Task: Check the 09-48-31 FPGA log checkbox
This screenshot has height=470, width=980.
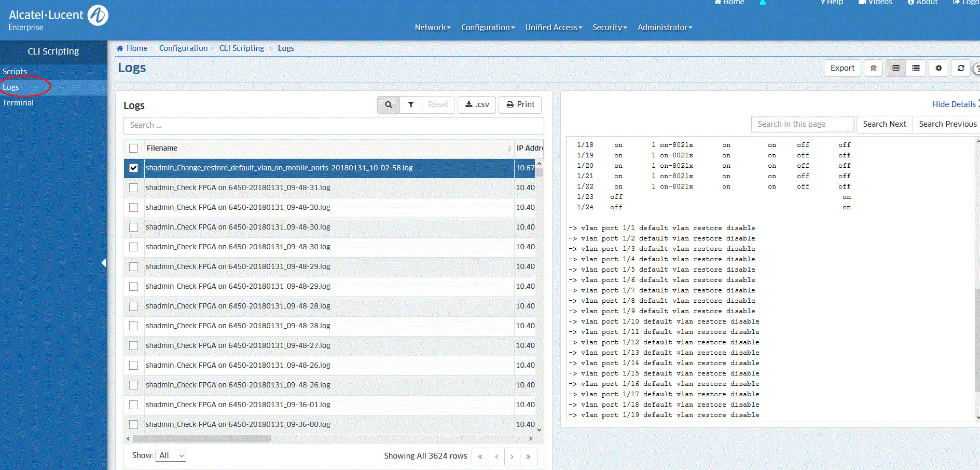Action: click(134, 188)
